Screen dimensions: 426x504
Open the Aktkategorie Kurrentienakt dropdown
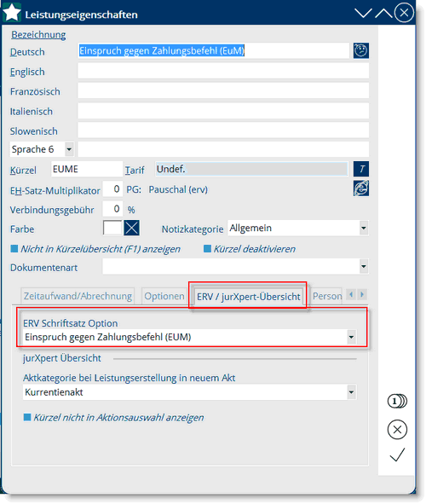point(351,392)
